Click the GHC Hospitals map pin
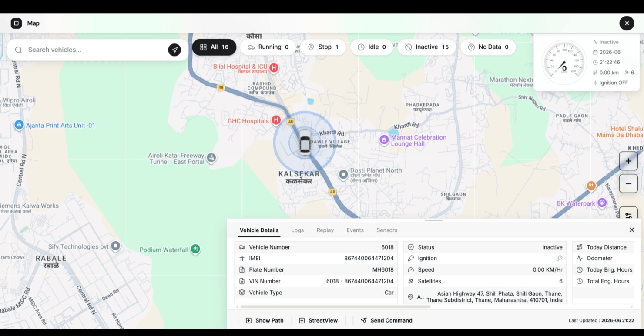Viewport: 644px width, 336px height. tap(276, 120)
